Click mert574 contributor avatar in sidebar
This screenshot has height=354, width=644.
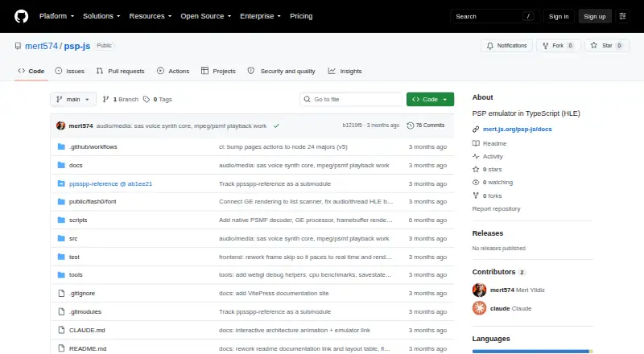tap(479, 290)
